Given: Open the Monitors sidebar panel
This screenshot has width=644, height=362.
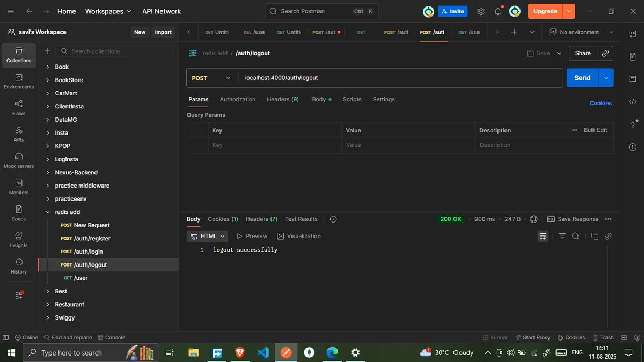Looking at the screenshot, I should (19, 187).
